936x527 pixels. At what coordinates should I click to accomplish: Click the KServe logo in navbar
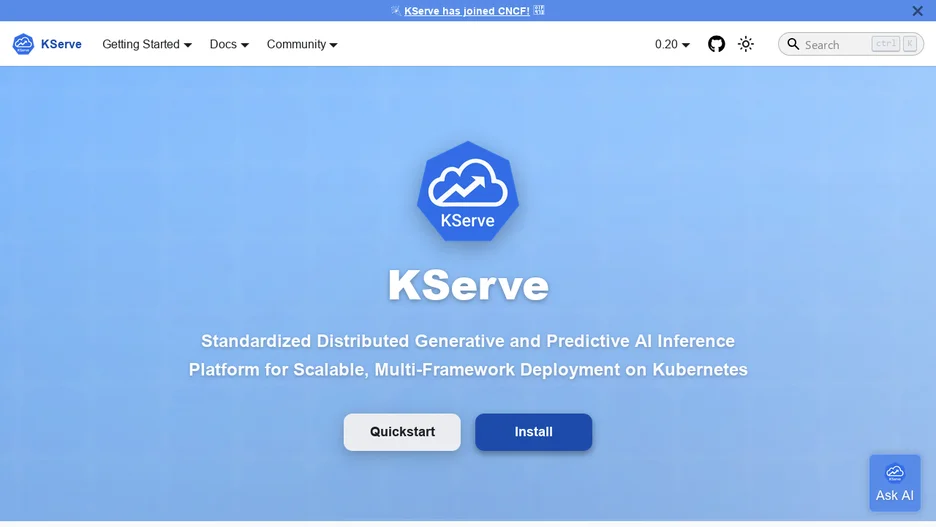(x=23, y=44)
